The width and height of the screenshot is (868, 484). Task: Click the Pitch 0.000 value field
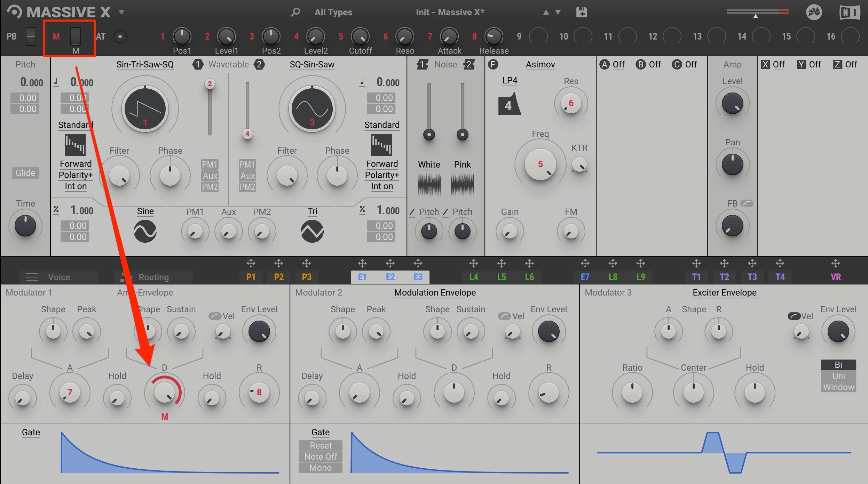31,82
